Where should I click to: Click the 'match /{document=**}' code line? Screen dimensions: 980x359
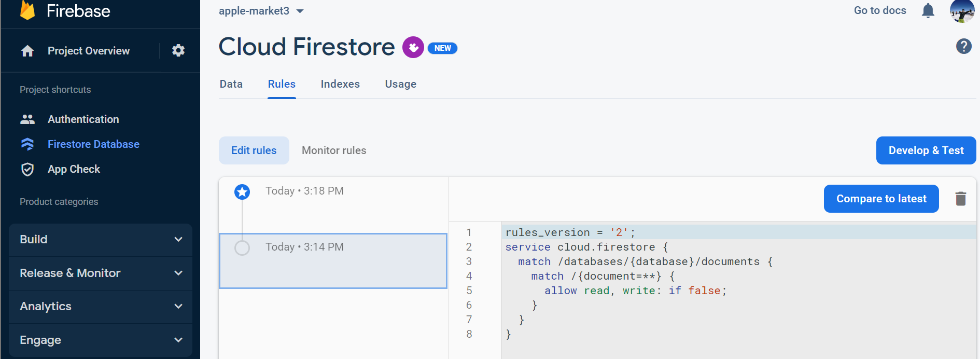point(603,276)
